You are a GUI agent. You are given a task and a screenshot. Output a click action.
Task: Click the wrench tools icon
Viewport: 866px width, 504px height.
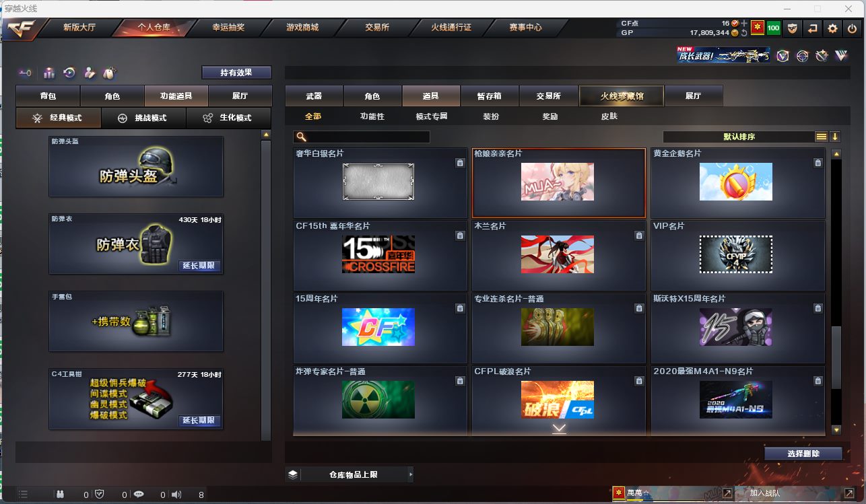click(x=822, y=56)
